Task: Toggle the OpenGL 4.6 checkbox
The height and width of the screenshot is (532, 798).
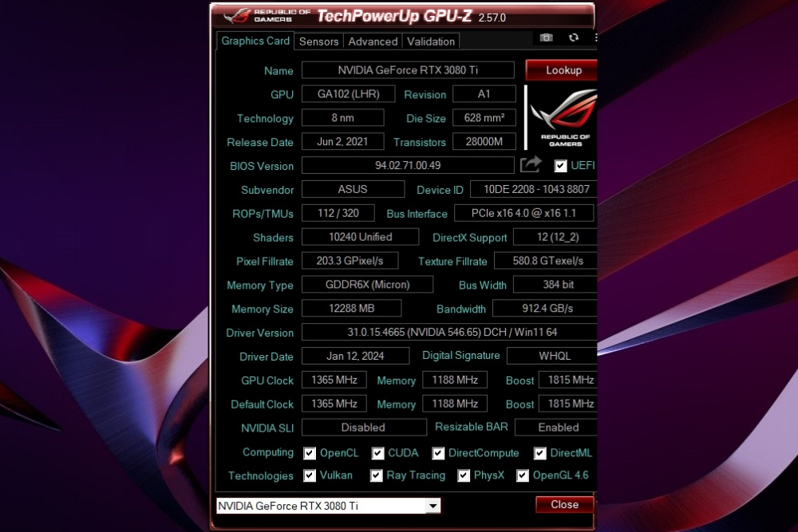Action: (522, 475)
